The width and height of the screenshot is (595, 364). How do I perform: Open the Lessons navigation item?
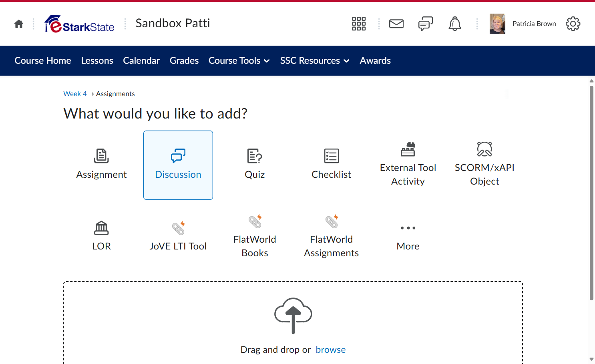click(x=97, y=60)
